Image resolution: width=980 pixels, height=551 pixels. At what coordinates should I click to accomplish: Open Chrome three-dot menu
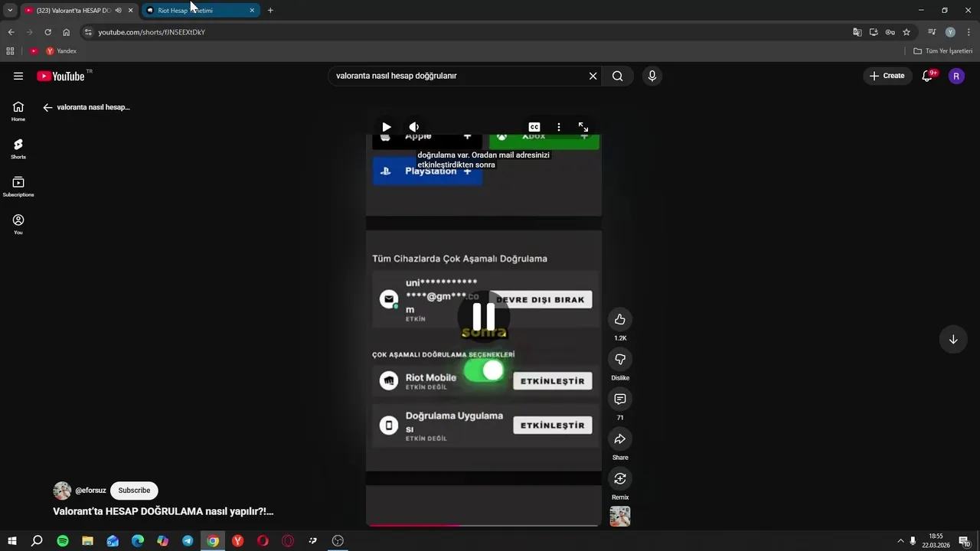point(968,32)
